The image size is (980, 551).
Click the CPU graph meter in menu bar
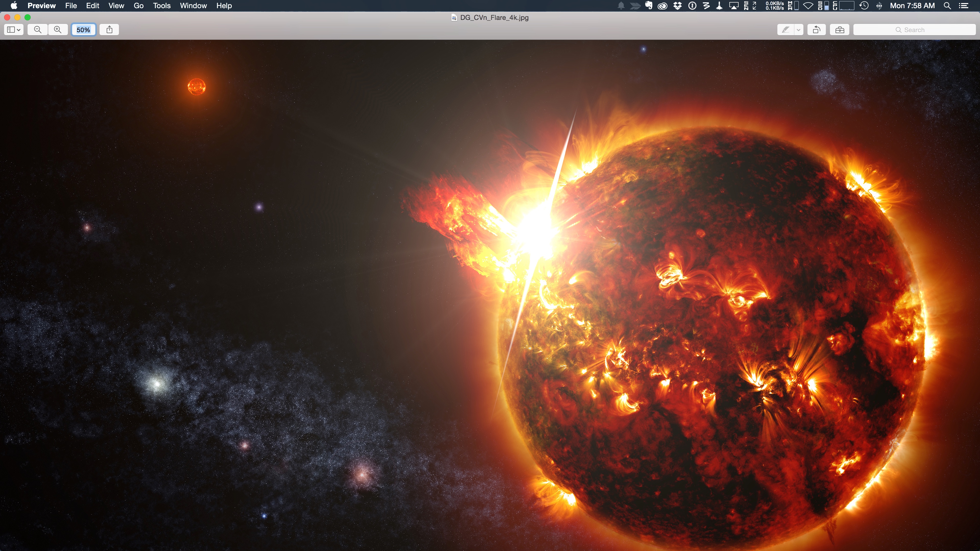(844, 6)
